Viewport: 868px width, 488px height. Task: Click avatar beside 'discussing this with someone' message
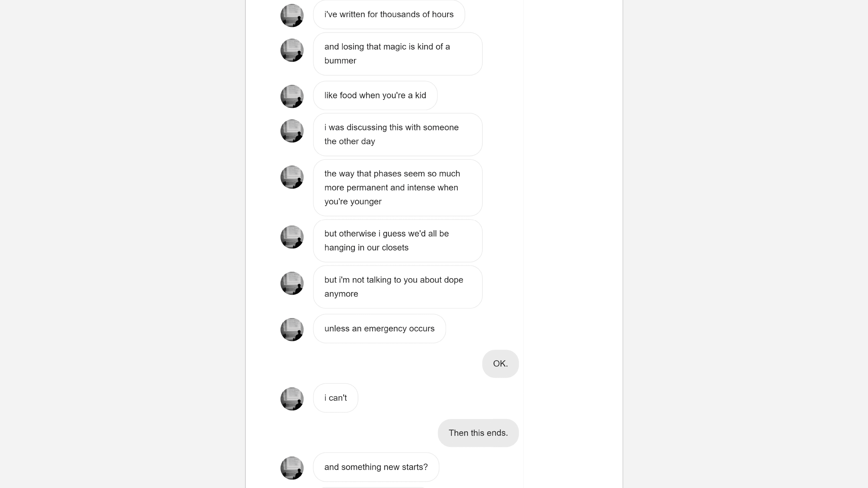tap(292, 131)
